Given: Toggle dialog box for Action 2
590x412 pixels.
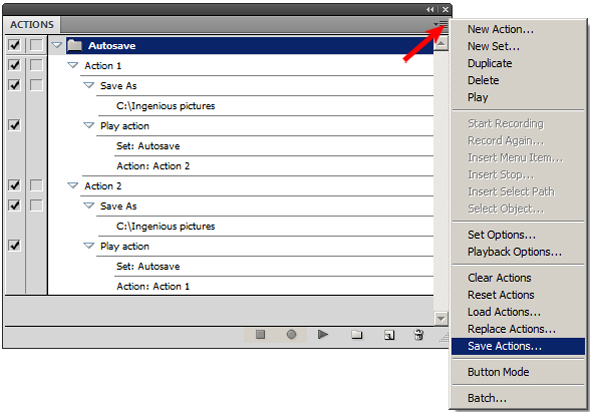Looking at the screenshot, I should tap(36, 185).
